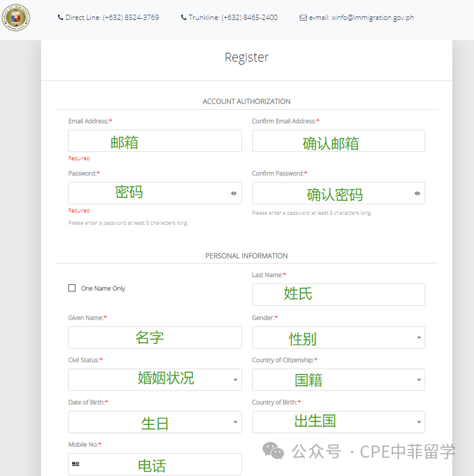Open the Date of Birth picker
The width and height of the screenshot is (474, 476).
tap(154, 422)
